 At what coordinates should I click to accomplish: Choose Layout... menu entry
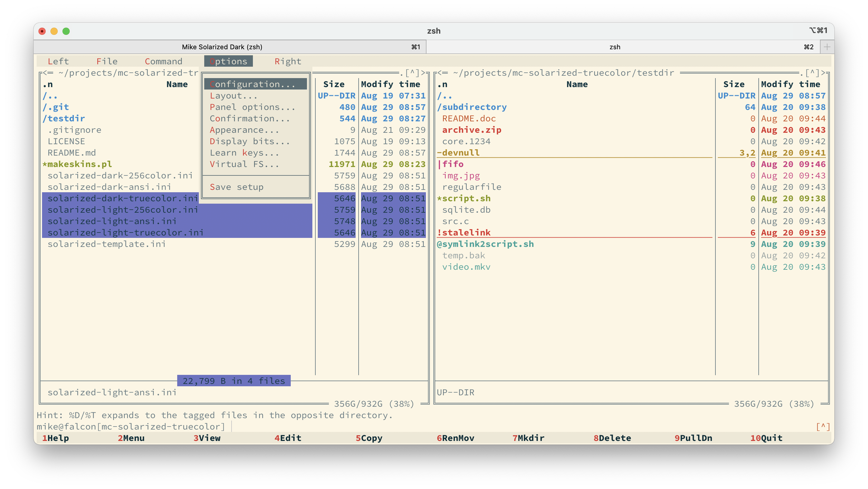click(255, 96)
